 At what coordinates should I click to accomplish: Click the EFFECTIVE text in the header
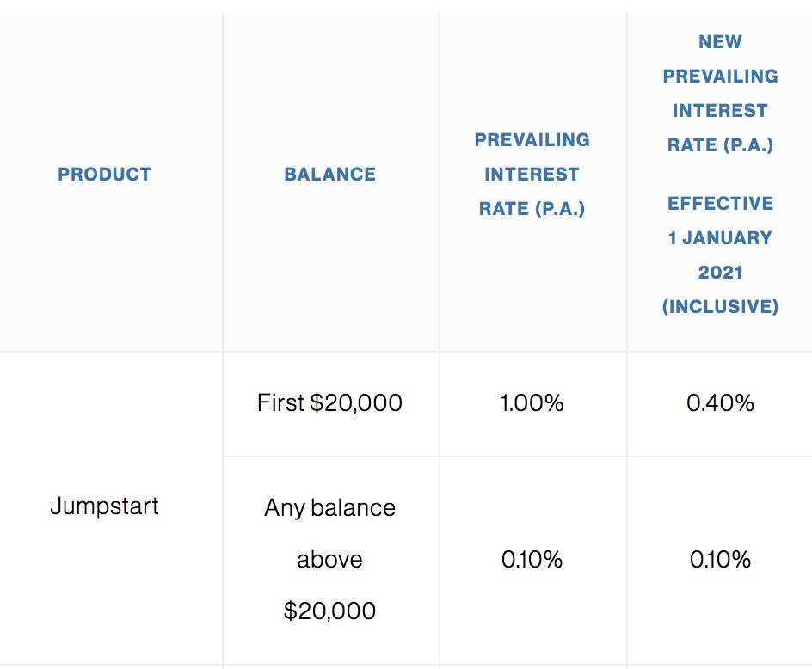pyautogui.click(x=720, y=204)
